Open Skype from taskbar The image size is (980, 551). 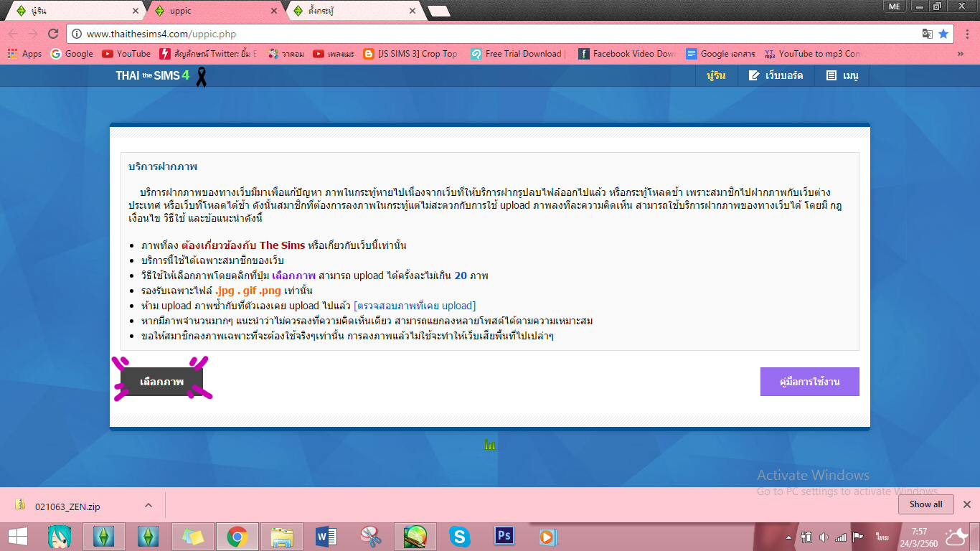pyautogui.click(x=459, y=536)
